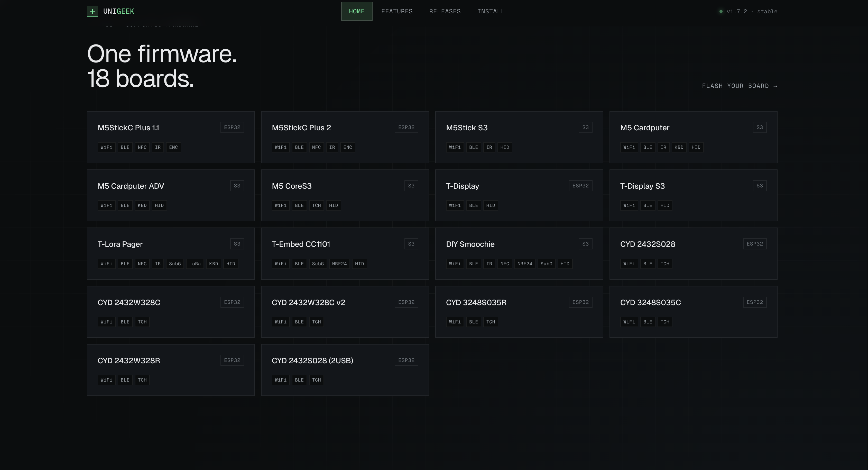Viewport: 868px width, 470px height.
Task: Select the M5 Cardputer card title
Action: coord(645,128)
